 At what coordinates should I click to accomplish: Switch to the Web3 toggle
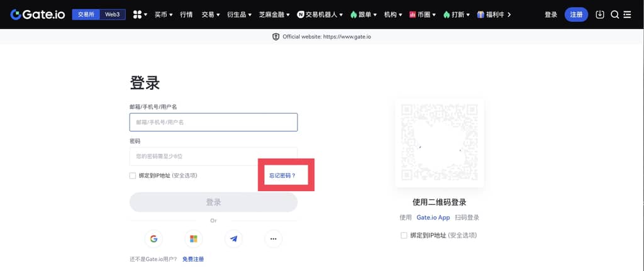click(x=113, y=14)
